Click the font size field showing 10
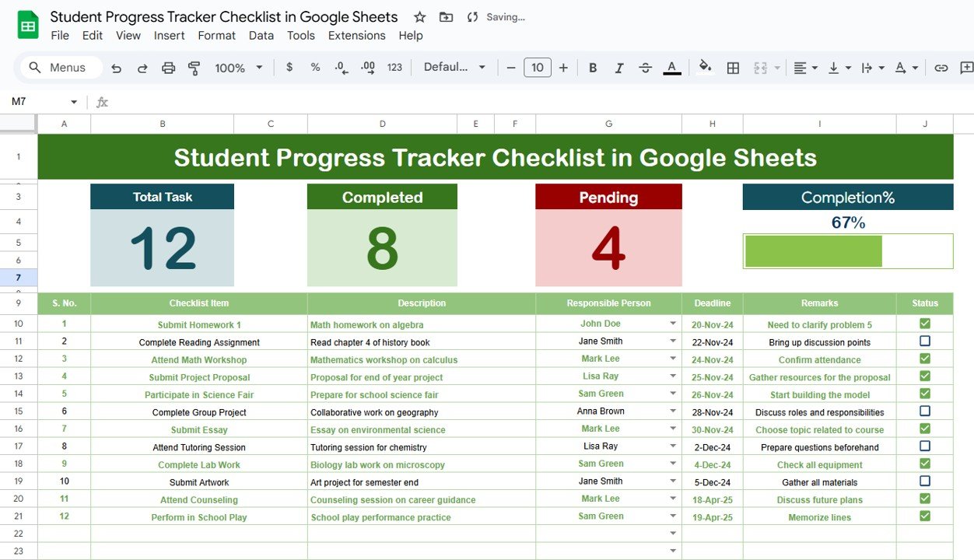974x560 pixels. (538, 68)
